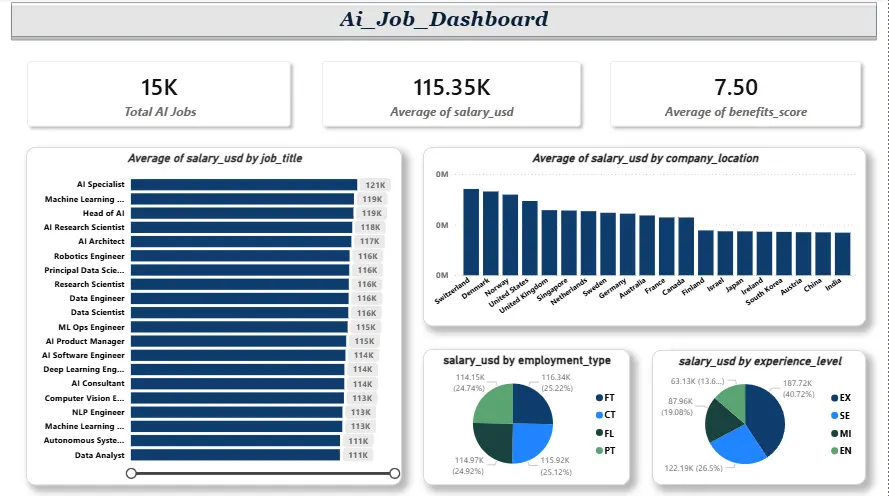
Task: Select the United States column
Action: 530,238
